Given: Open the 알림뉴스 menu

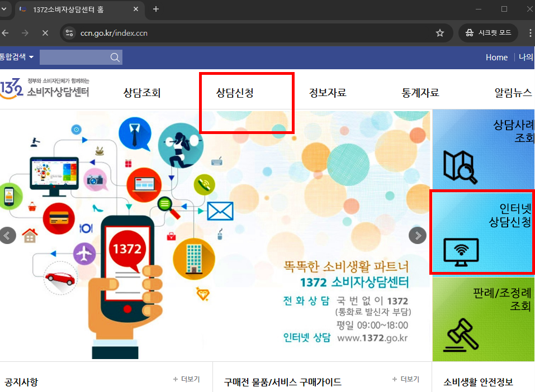Looking at the screenshot, I should (513, 93).
